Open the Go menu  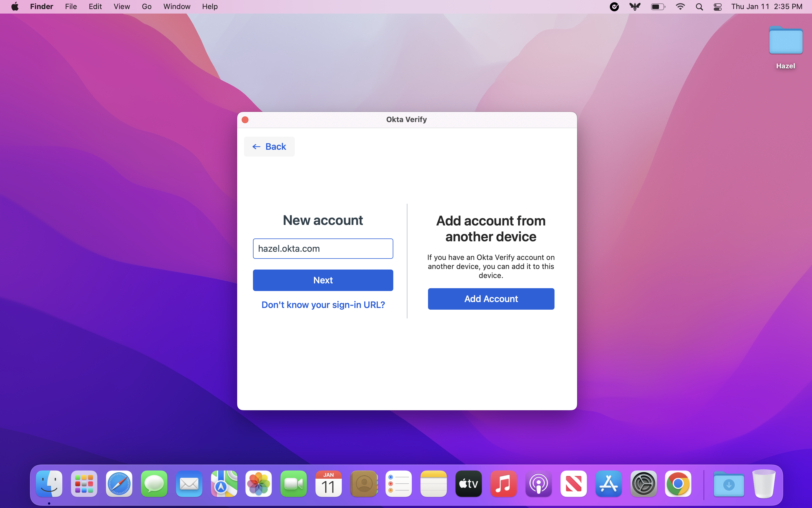pos(146,6)
